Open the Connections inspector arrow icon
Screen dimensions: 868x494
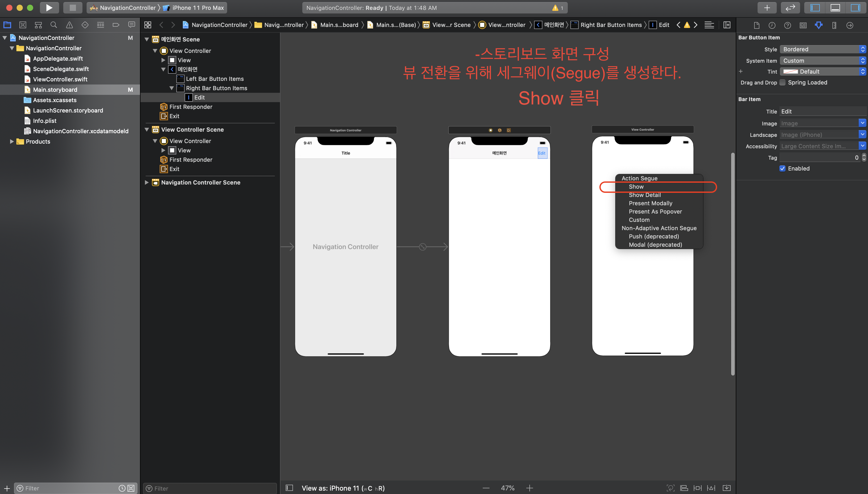pos(850,25)
